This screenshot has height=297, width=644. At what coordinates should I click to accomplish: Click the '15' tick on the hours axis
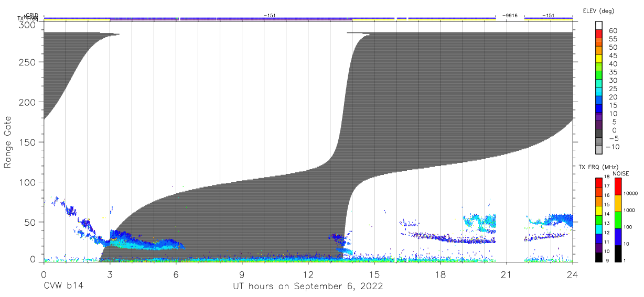pos(374,274)
